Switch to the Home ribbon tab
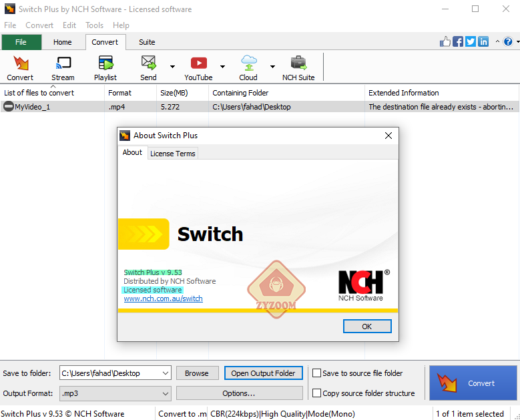Viewport: 520px width, 420px height. click(x=62, y=42)
